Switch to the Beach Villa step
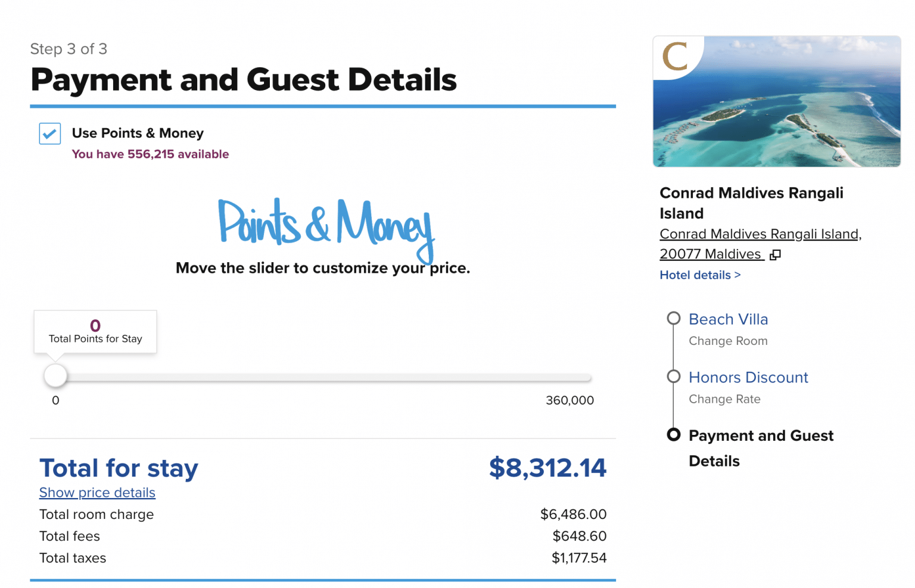The image size is (915, 588). 728,319
